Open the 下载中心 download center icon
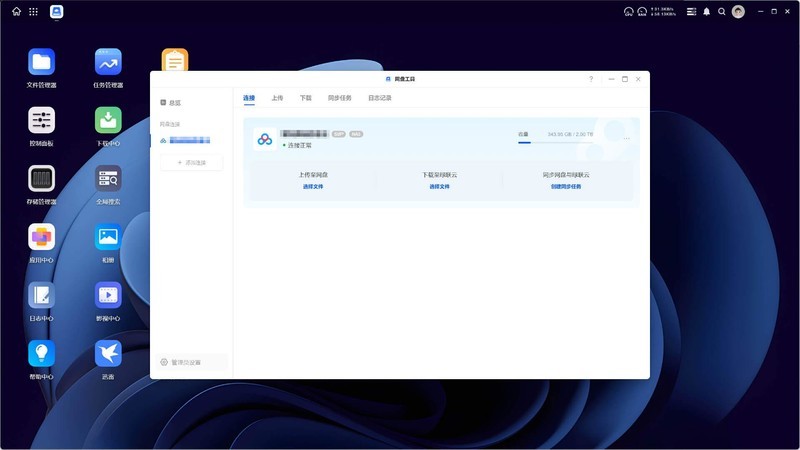Image resolution: width=800 pixels, height=450 pixels. (108, 120)
